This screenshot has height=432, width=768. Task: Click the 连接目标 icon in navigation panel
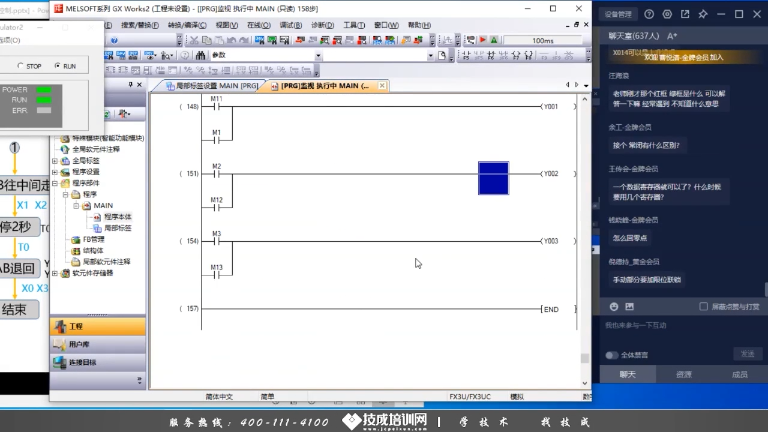61,362
